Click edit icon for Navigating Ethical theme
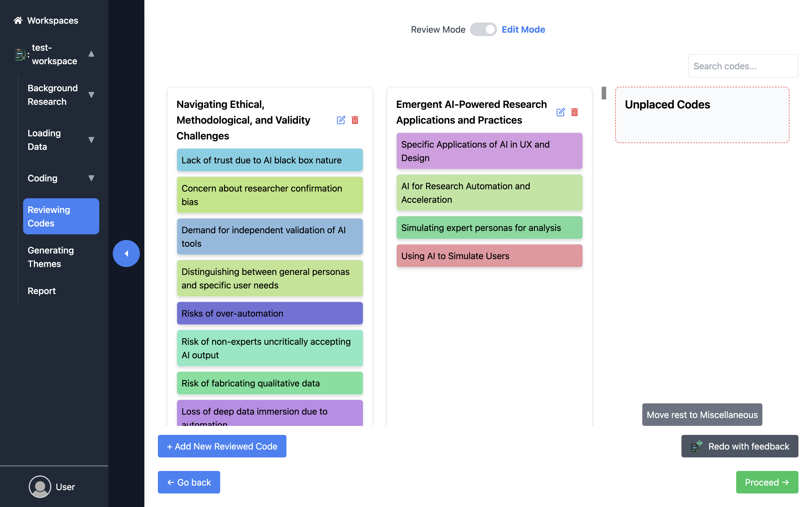The width and height of the screenshot is (812, 507). click(x=341, y=120)
